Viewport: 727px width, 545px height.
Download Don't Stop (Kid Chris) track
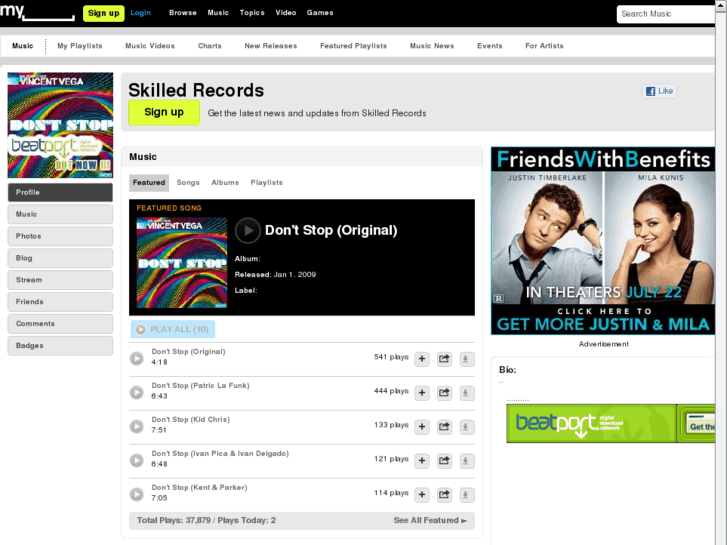click(466, 427)
